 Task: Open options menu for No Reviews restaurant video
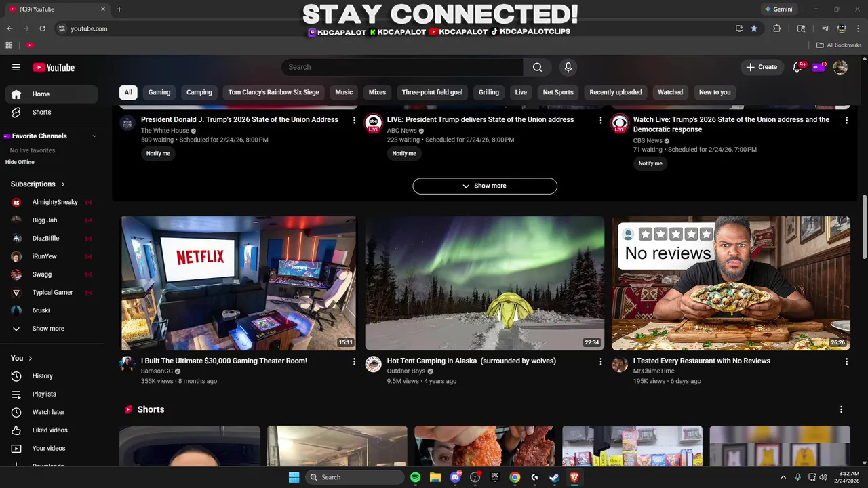(x=846, y=362)
